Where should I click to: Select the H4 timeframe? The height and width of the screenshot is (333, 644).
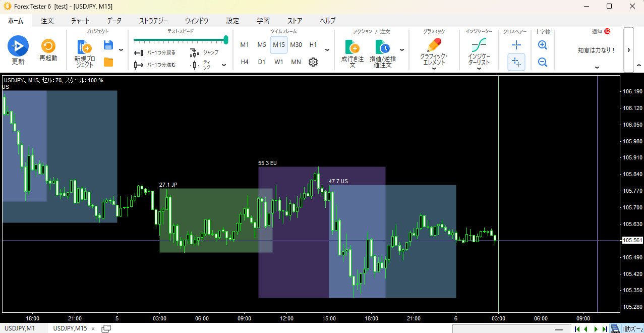coord(245,62)
